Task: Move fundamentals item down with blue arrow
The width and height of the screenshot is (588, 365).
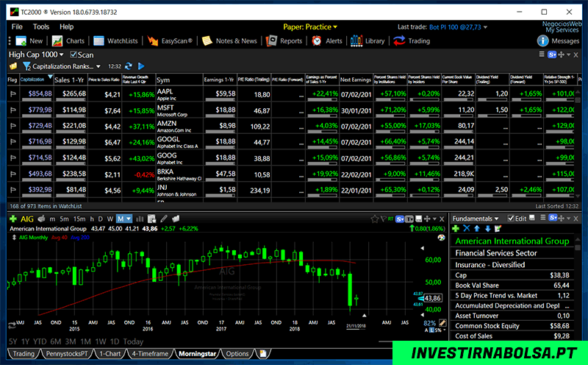Action: click(x=487, y=228)
